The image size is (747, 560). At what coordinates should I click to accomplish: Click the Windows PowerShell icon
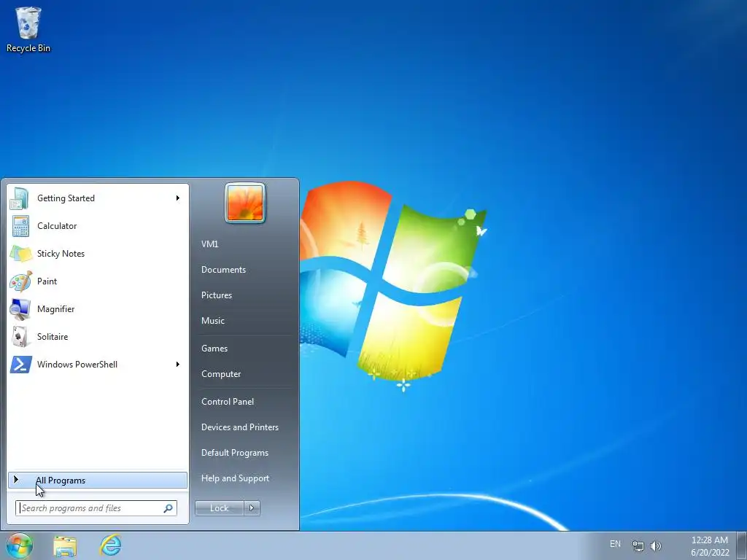pyautogui.click(x=20, y=365)
